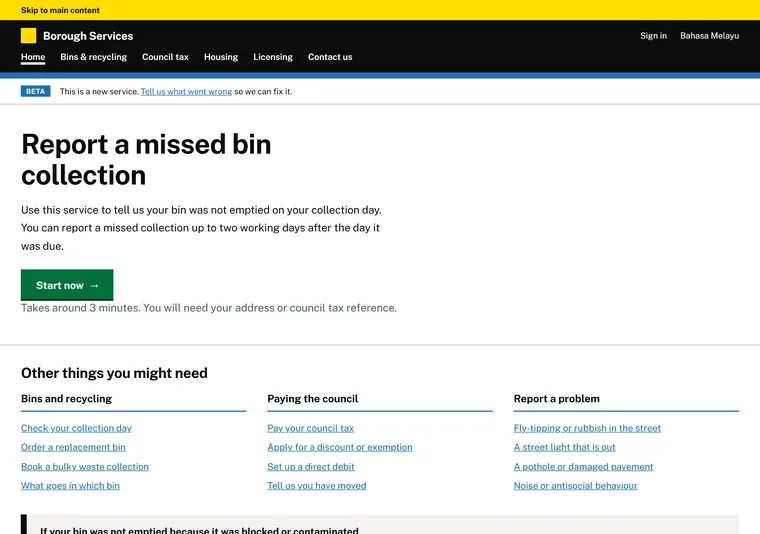The image size is (760, 534).
Task: Click the Takes around 3 minutes hint text
Action: click(209, 308)
